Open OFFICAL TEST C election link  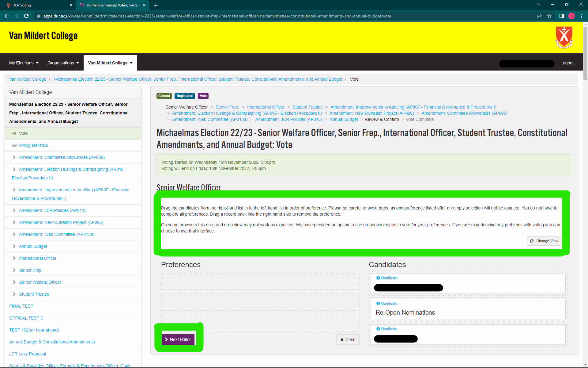coord(26,318)
